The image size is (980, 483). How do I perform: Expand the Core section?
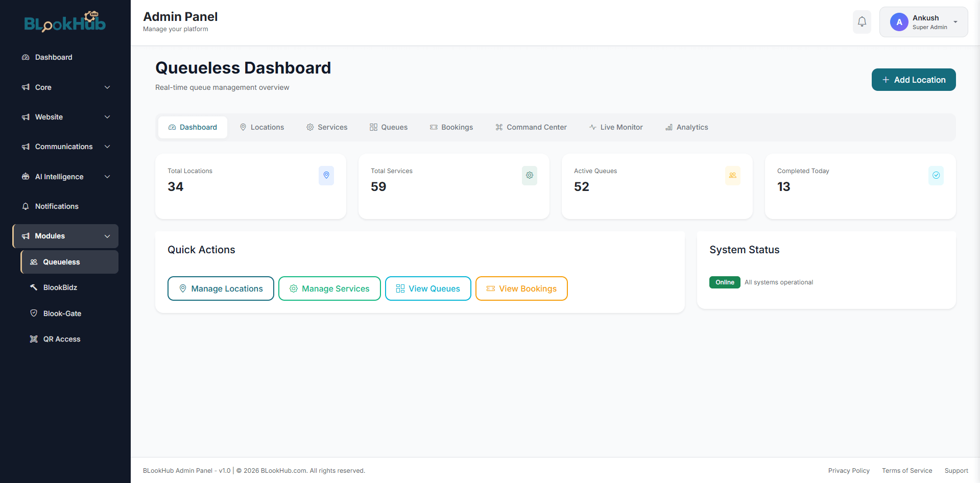pyautogui.click(x=65, y=87)
